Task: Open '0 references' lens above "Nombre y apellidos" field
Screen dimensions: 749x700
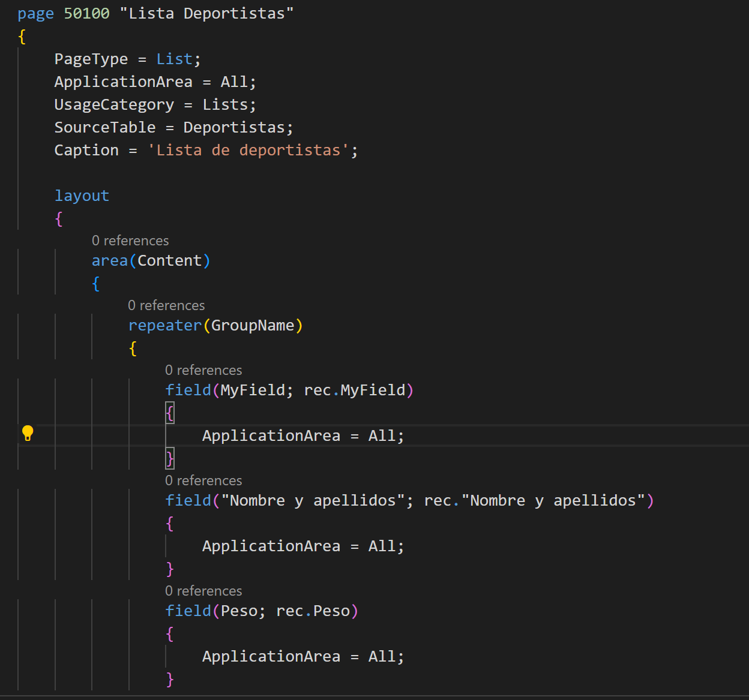Action: 203,480
